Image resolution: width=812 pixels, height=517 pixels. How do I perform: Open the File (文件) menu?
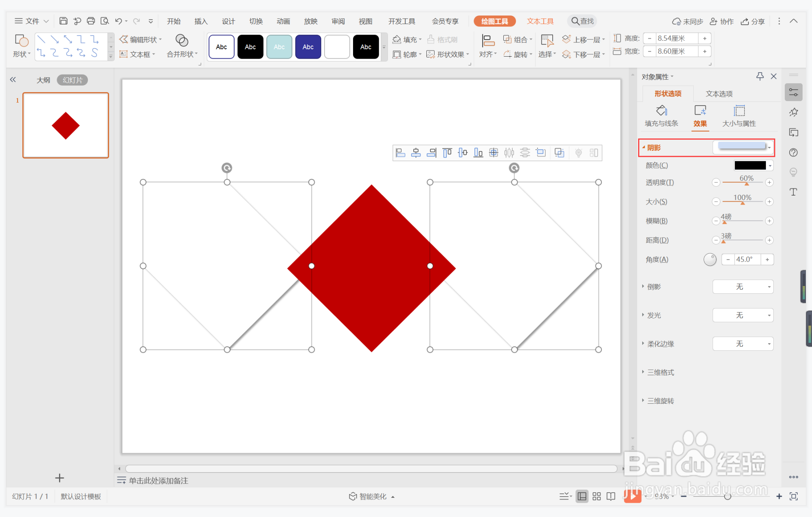(x=32, y=21)
